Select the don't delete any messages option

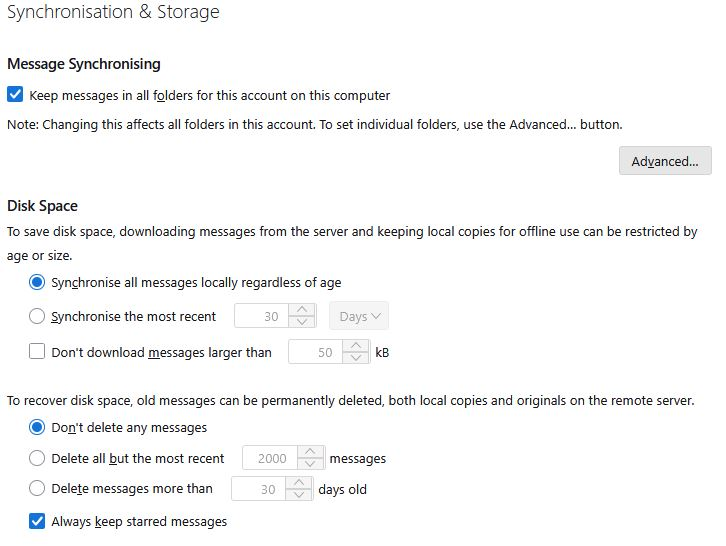pos(38,427)
